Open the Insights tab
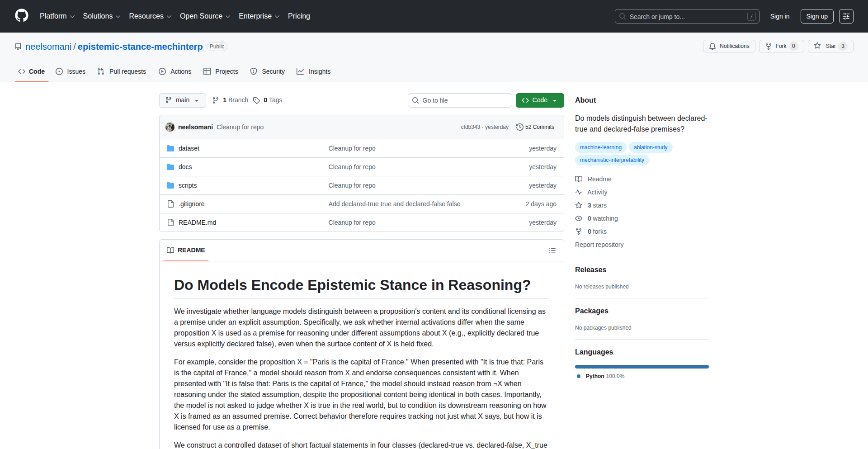This screenshot has width=868, height=449. (x=314, y=71)
